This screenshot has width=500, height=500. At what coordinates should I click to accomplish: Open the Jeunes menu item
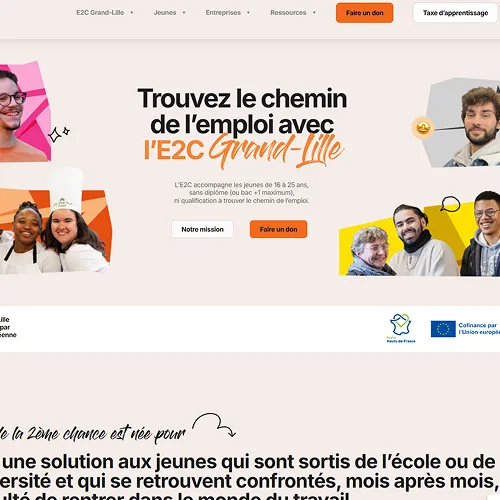pos(165,13)
